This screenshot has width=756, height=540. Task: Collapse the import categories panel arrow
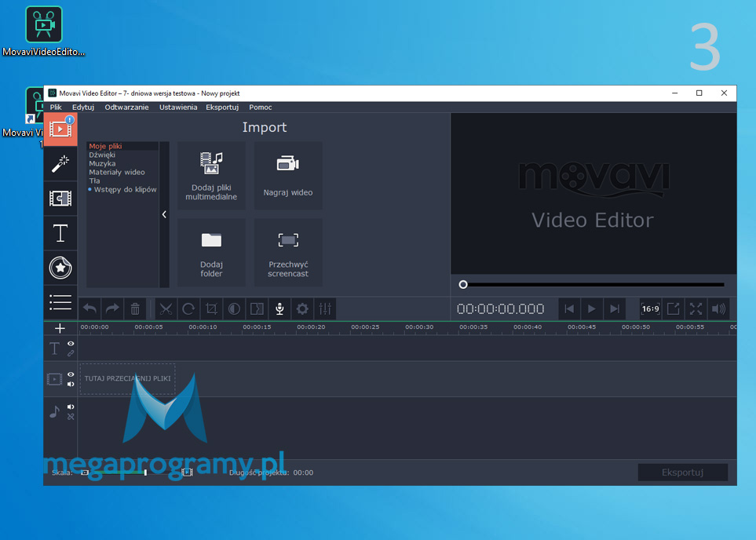164,214
